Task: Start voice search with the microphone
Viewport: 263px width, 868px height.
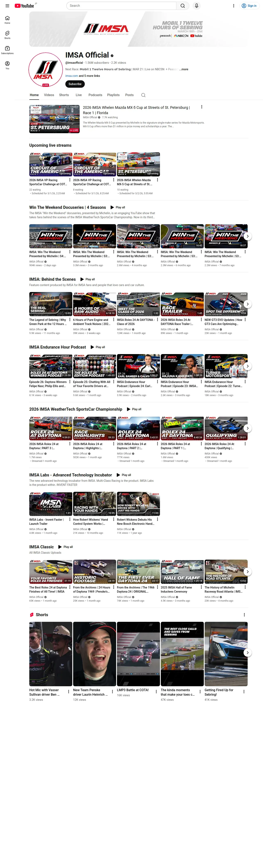Action: (197, 6)
